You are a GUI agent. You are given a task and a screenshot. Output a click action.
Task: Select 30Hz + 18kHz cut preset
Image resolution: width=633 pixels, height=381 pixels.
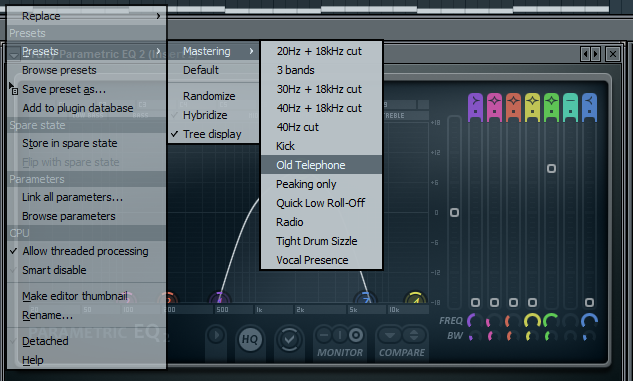[x=321, y=89]
